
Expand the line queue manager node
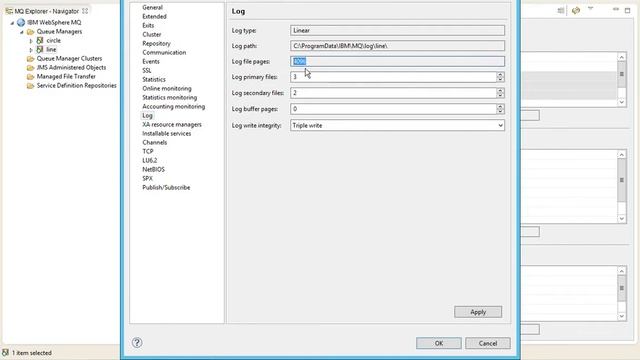31,50
